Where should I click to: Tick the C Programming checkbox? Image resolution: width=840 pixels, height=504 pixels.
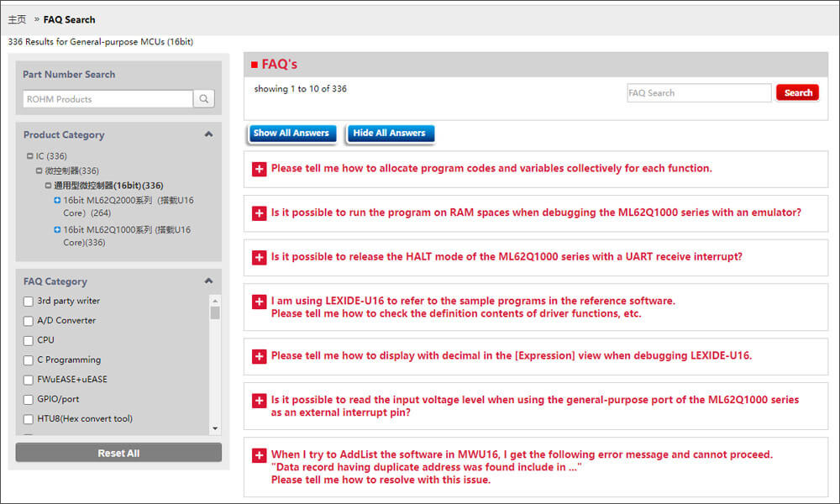coord(29,360)
